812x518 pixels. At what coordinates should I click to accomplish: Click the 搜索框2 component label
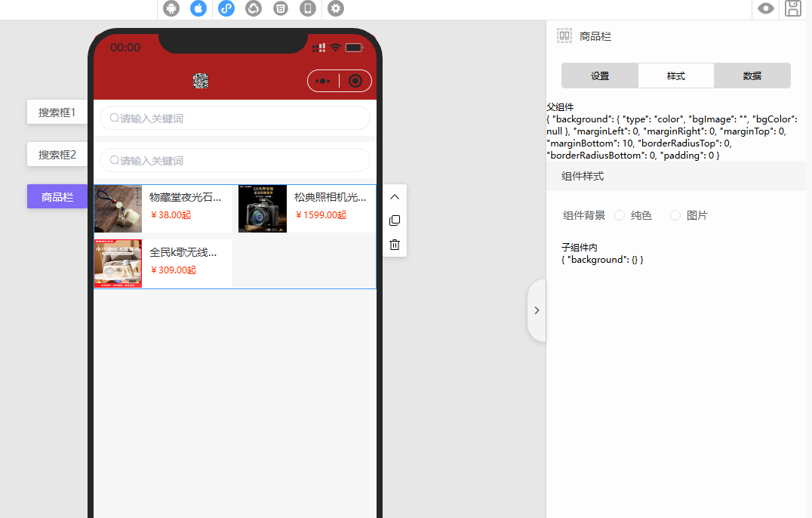click(x=57, y=154)
